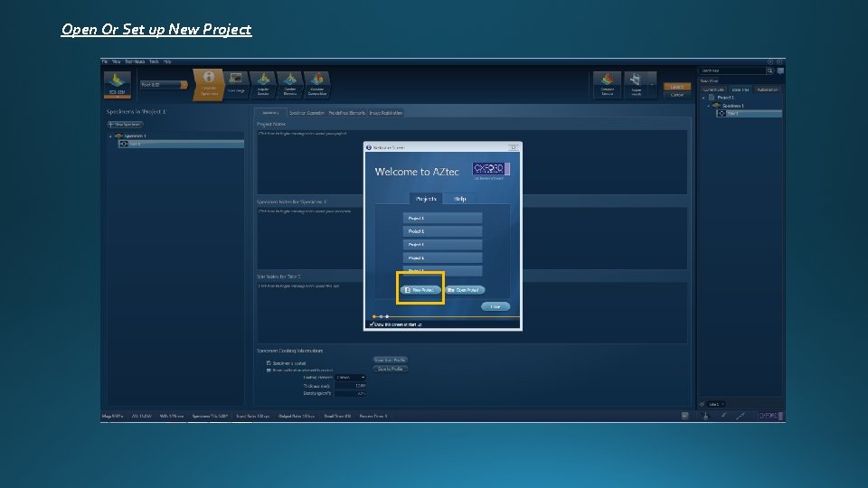This screenshot has width=868, height=488.
Task: Open the Pre-defined Elements tab
Action: [346, 113]
